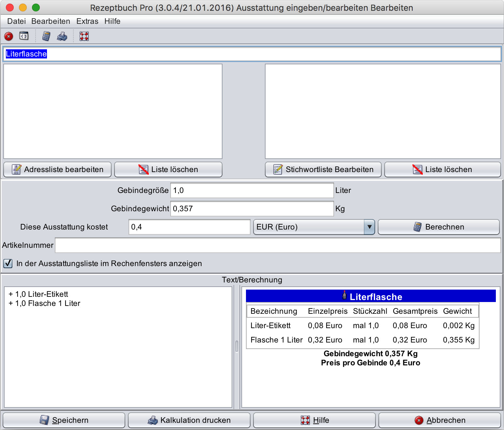The width and height of the screenshot is (504, 430).
Task: Click the Abbrechen button
Action: tap(440, 420)
